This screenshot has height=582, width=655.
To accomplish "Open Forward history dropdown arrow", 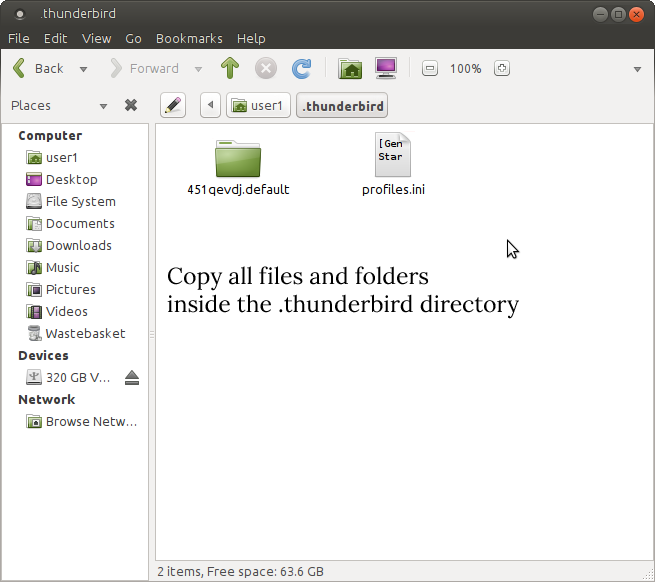I will point(198,69).
